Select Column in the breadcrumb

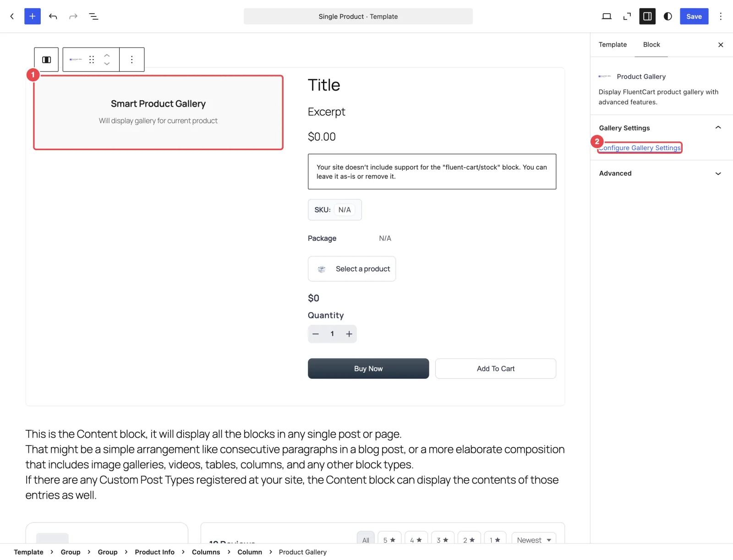[250, 552]
